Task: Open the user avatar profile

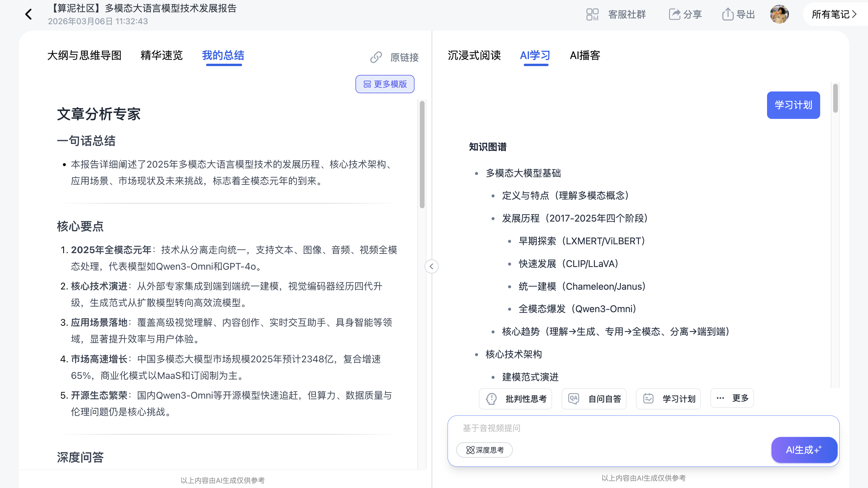Action: pyautogui.click(x=779, y=14)
